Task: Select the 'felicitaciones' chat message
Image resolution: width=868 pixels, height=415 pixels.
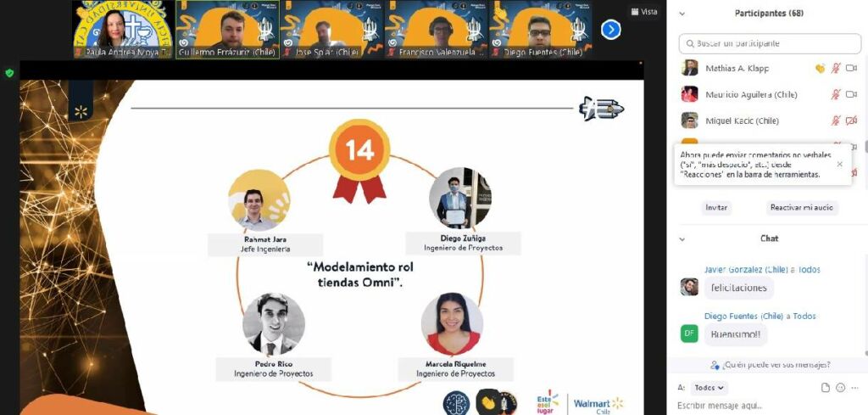Action: tap(739, 288)
